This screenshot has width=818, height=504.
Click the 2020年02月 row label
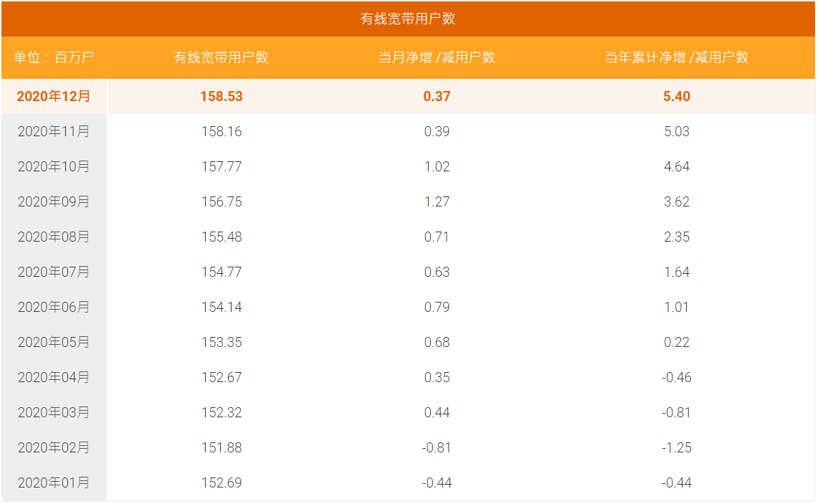coord(54,447)
